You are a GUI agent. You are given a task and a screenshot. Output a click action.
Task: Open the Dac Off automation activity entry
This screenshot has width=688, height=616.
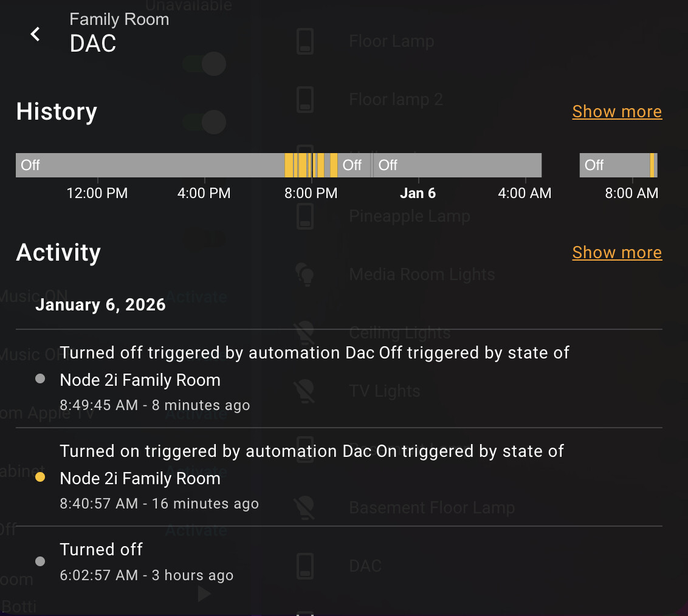point(314,366)
